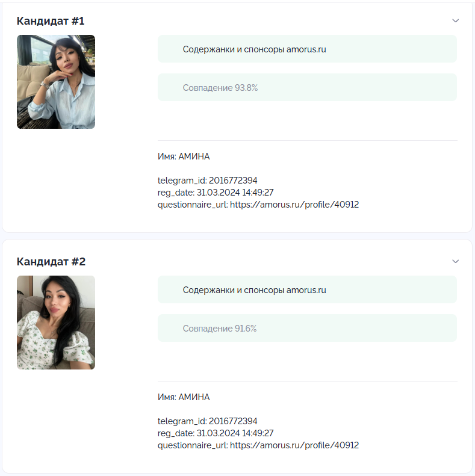Click reg_date line in Кандидат #2
This screenshot has height=476, width=475.
coord(216,433)
